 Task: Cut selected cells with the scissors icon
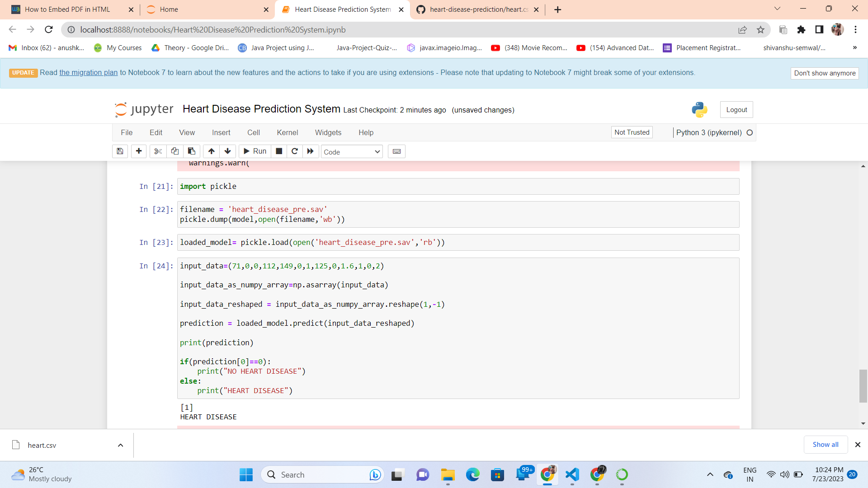tap(158, 151)
